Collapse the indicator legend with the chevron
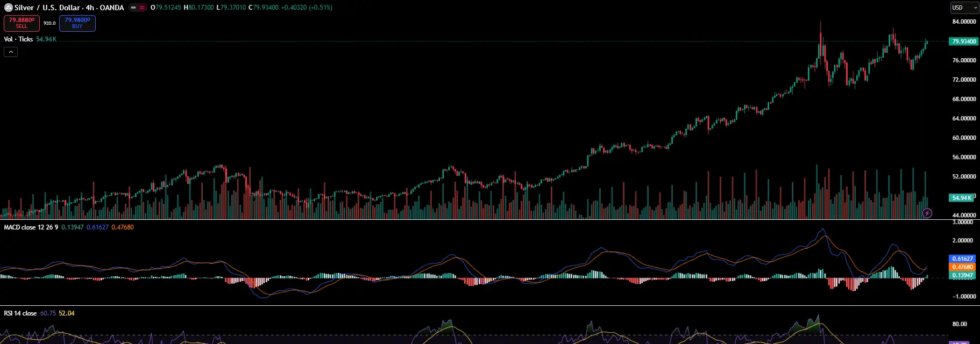Image resolution: width=980 pixels, height=344 pixels. tap(11, 52)
